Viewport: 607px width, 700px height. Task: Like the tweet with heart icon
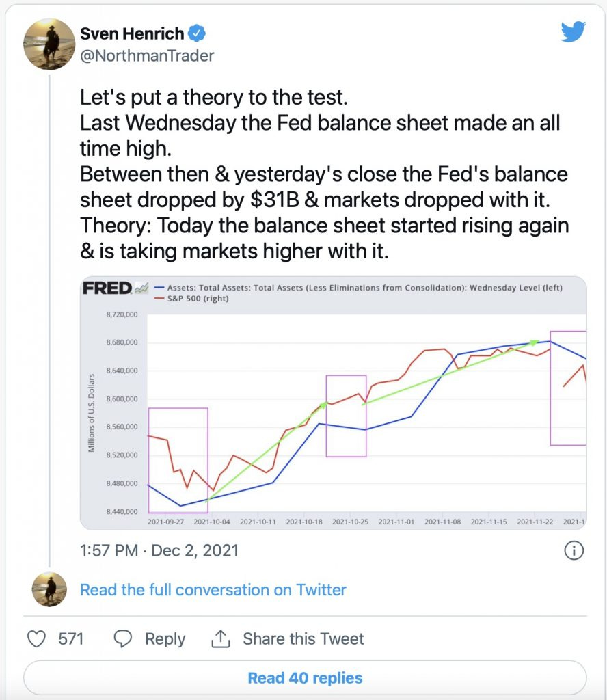37,639
